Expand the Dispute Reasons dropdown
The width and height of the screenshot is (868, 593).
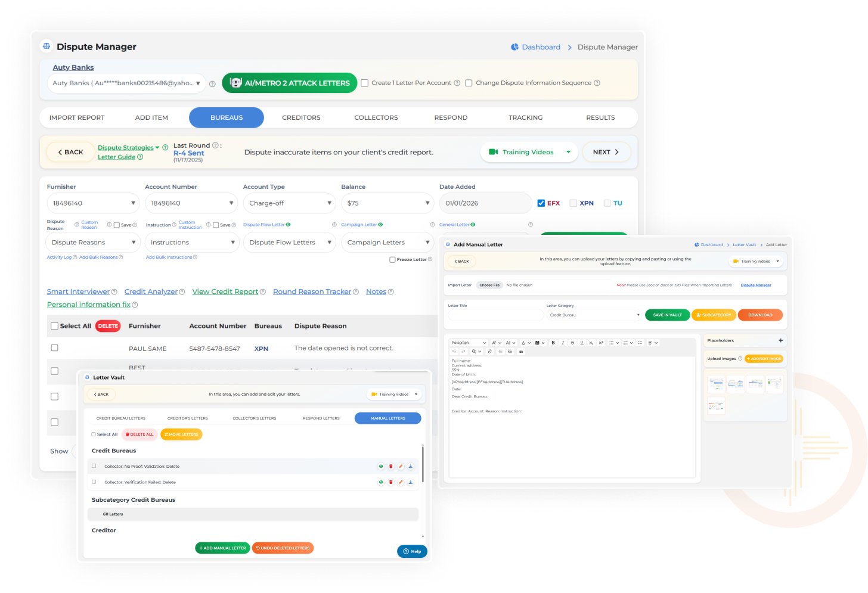(x=92, y=243)
